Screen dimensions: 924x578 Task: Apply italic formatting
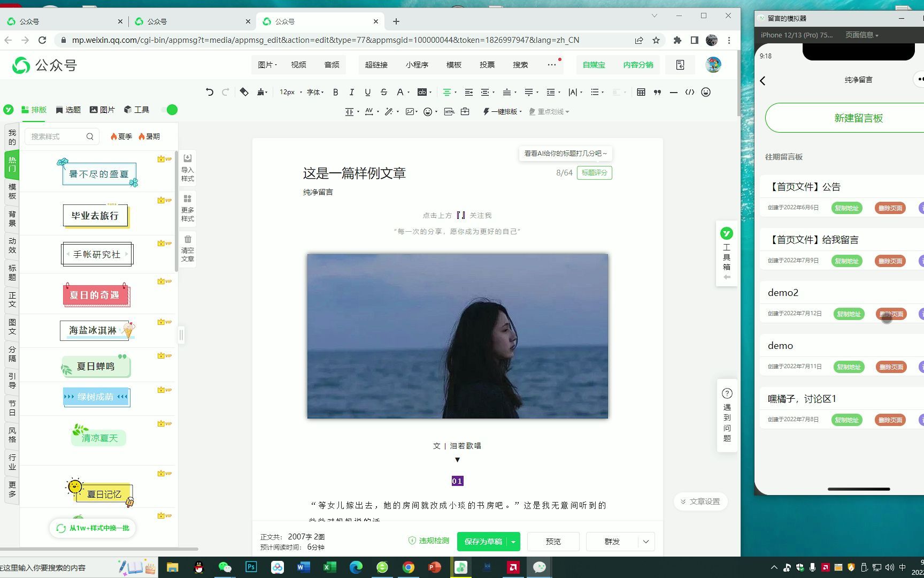point(352,92)
